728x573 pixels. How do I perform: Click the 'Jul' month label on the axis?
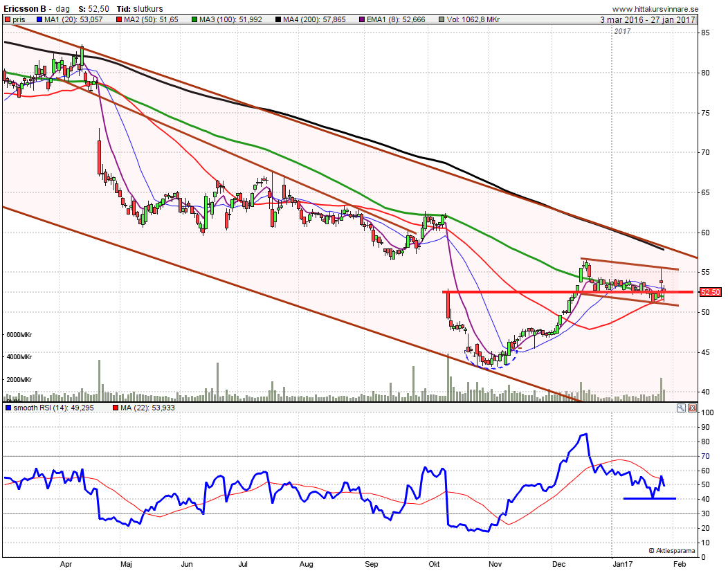[243, 564]
